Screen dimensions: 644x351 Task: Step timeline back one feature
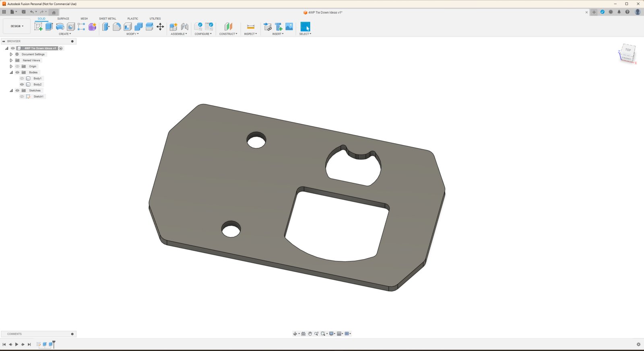click(x=10, y=345)
